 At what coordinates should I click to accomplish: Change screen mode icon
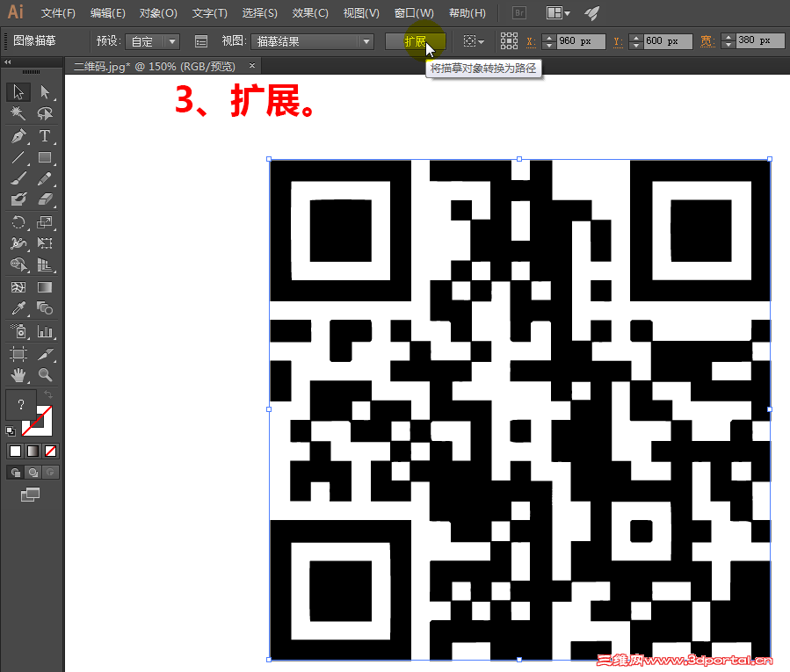coord(30,495)
